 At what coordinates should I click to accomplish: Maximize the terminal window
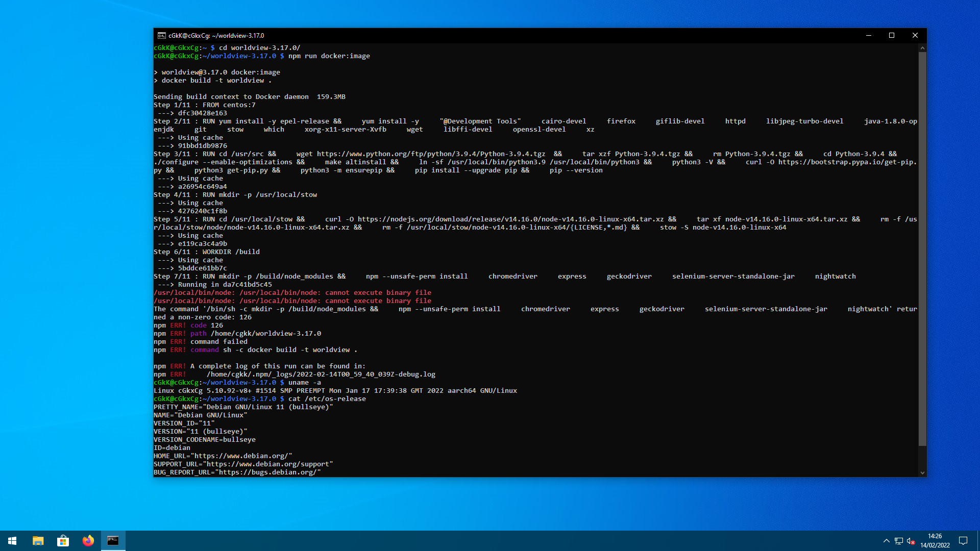(x=892, y=36)
